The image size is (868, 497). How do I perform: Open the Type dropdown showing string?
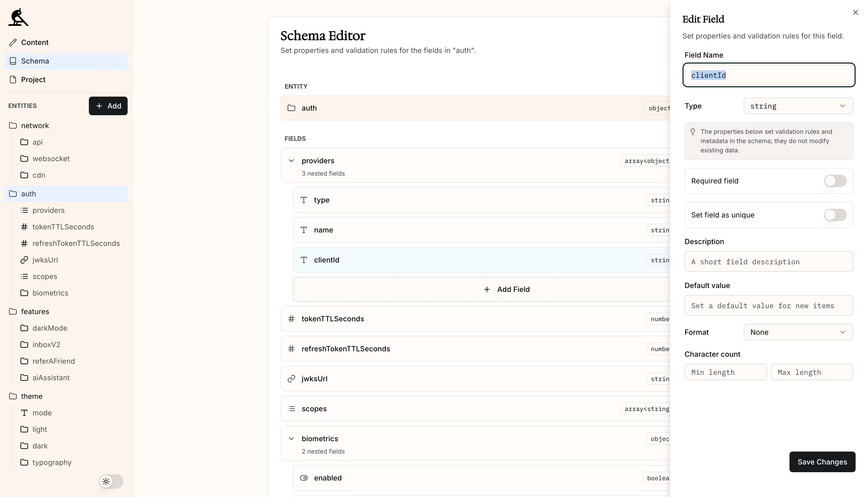click(798, 106)
